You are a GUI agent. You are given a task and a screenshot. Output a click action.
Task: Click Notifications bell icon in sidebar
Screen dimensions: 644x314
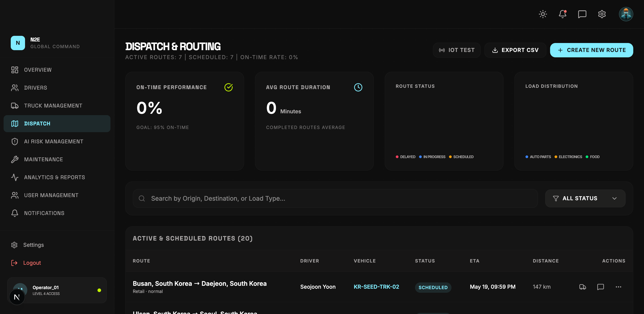click(15, 213)
